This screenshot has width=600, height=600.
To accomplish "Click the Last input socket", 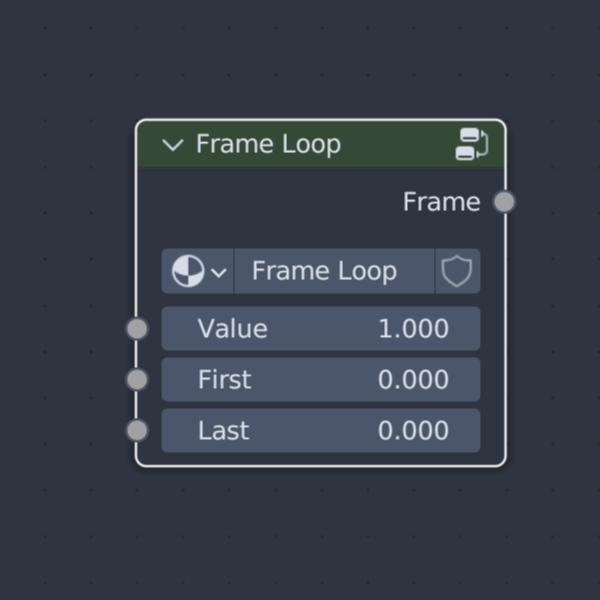I will [137, 430].
